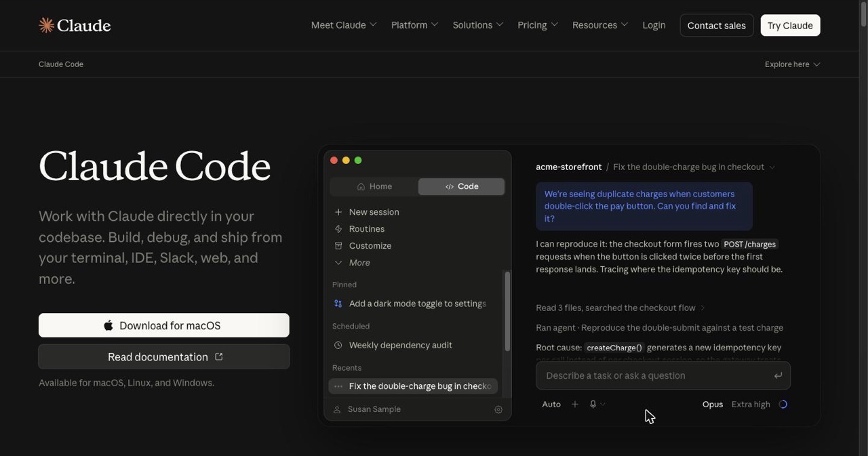Switch to the Home tab

[x=374, y=186]
